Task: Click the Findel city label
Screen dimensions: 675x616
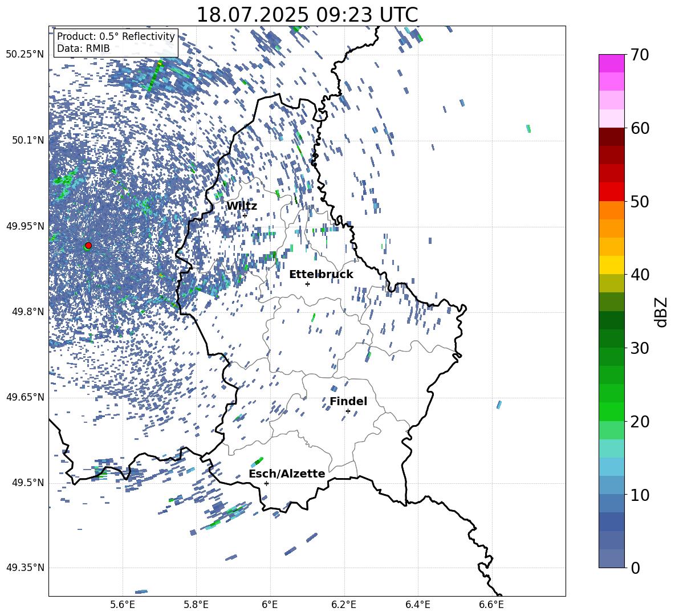Action: (x=348, y=401)
